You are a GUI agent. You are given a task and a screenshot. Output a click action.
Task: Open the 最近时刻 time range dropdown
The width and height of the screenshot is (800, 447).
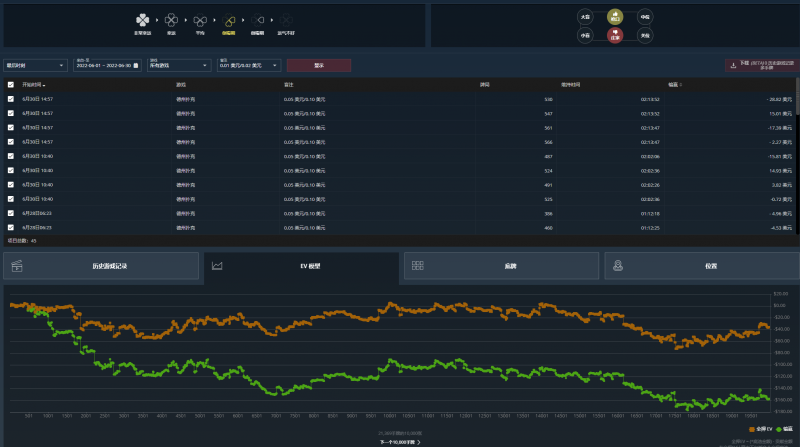tap(35, 65)
